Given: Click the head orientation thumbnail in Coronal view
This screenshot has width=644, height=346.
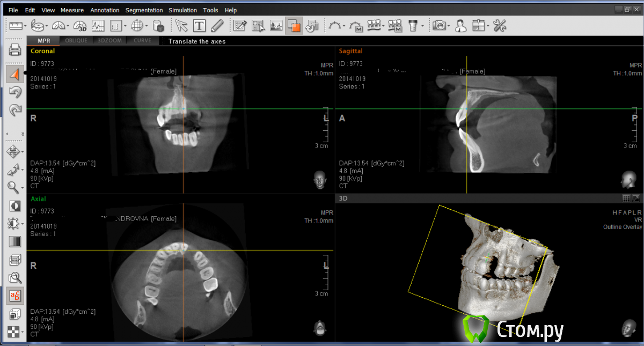Looking at the screenshot, I should pyautogui.click(x=320, y=180).
